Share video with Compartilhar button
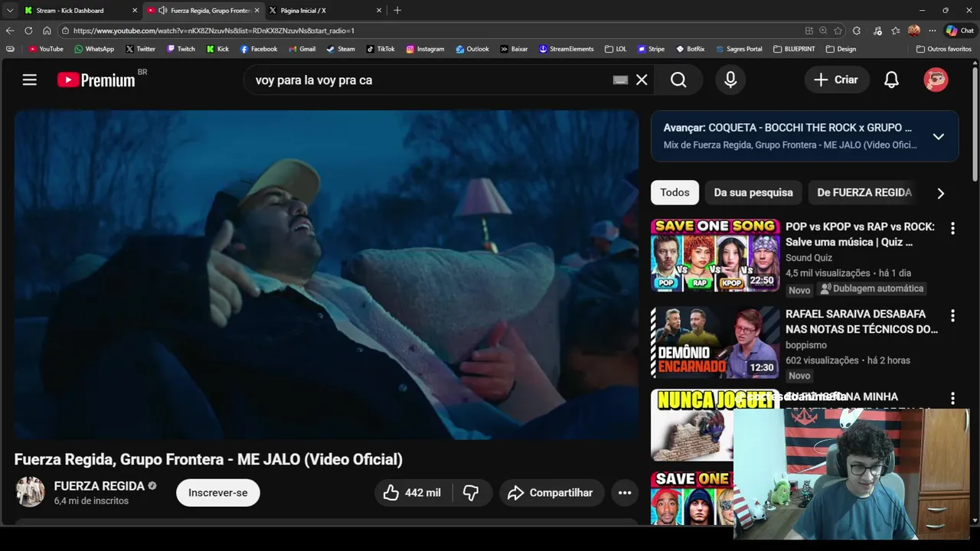980x551 pixels. tap(551, 493)
